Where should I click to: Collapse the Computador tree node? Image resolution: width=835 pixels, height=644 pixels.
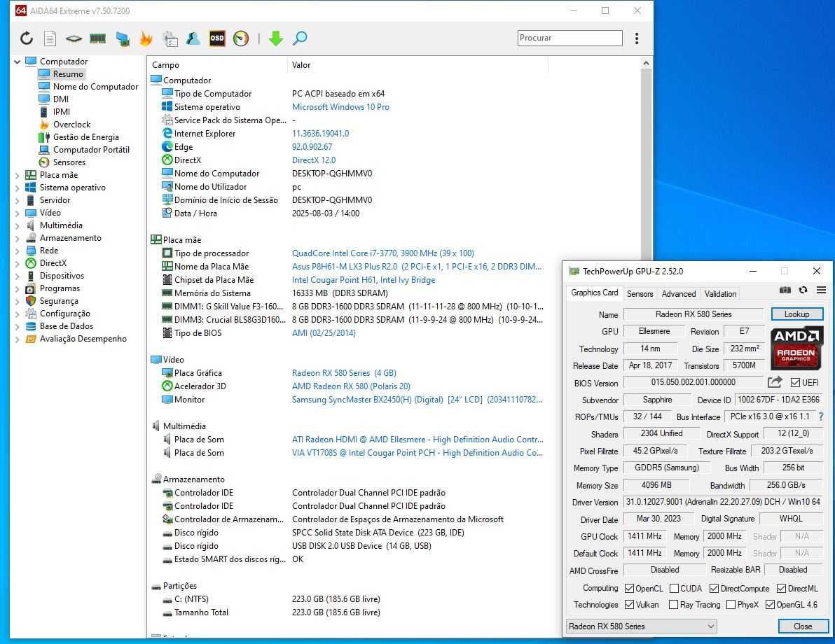[x=17, y=62]
